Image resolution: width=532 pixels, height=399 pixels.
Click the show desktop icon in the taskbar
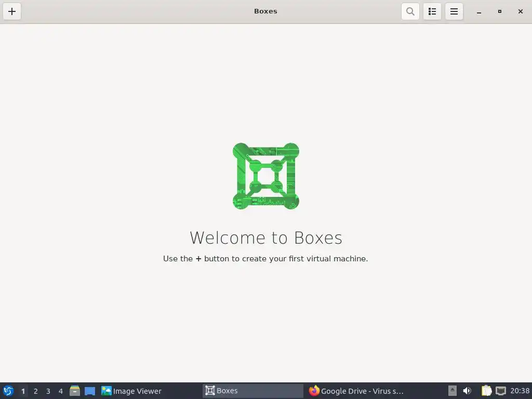90,391
